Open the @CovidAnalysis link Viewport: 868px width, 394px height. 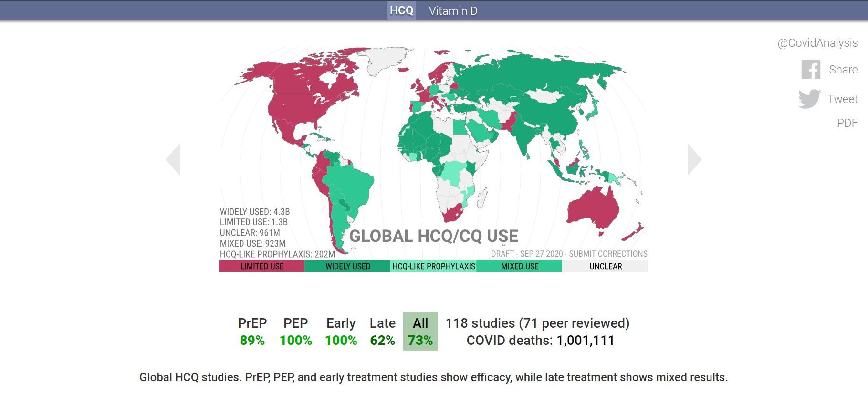[817, 43]
